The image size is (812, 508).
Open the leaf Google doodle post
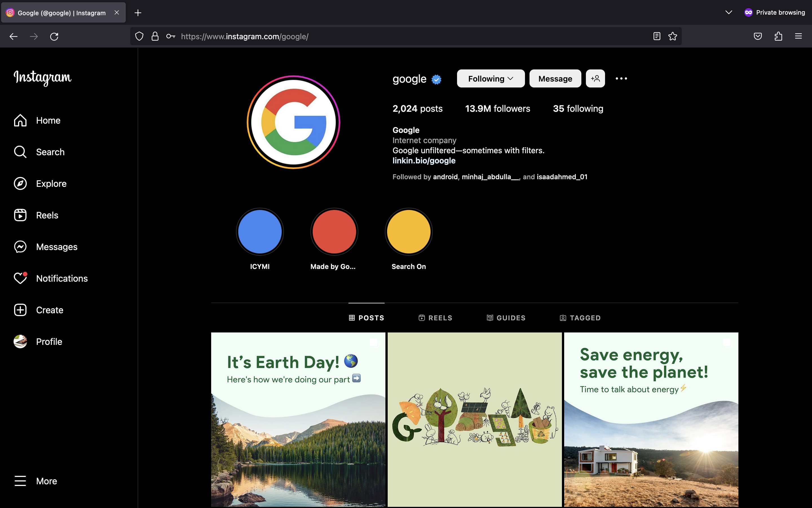(x=475, y=420)
